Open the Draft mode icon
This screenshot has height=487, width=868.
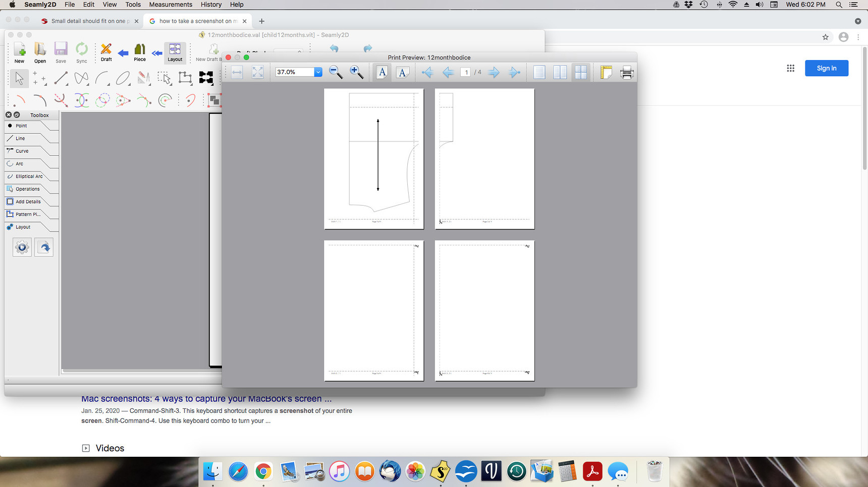(x=106, y=52)
